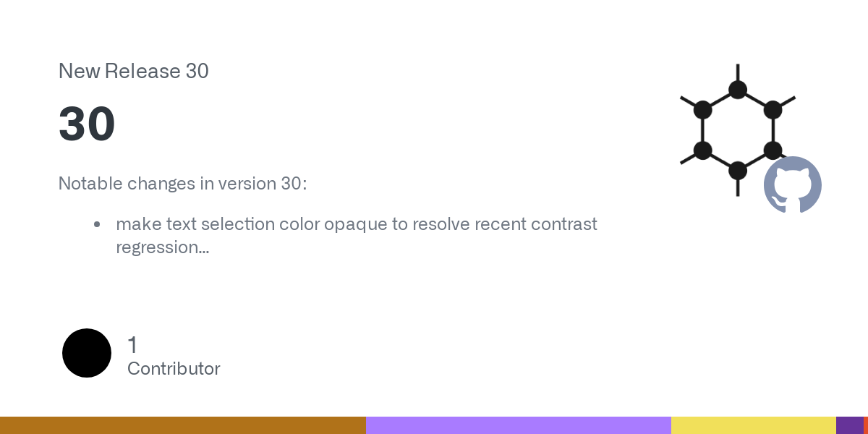Click "Notable changes in version 30:" text
This screenshot has height=434, width=868.
click(182, 184)
